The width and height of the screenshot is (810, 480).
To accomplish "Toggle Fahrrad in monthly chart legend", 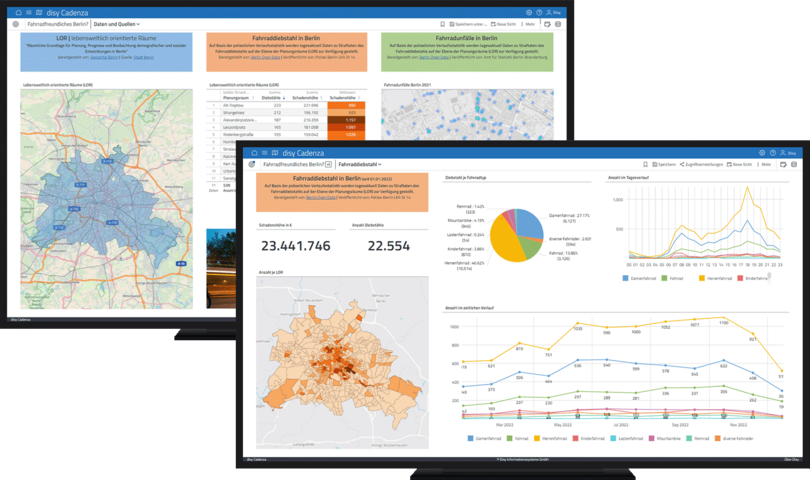I will click(517, 438).
